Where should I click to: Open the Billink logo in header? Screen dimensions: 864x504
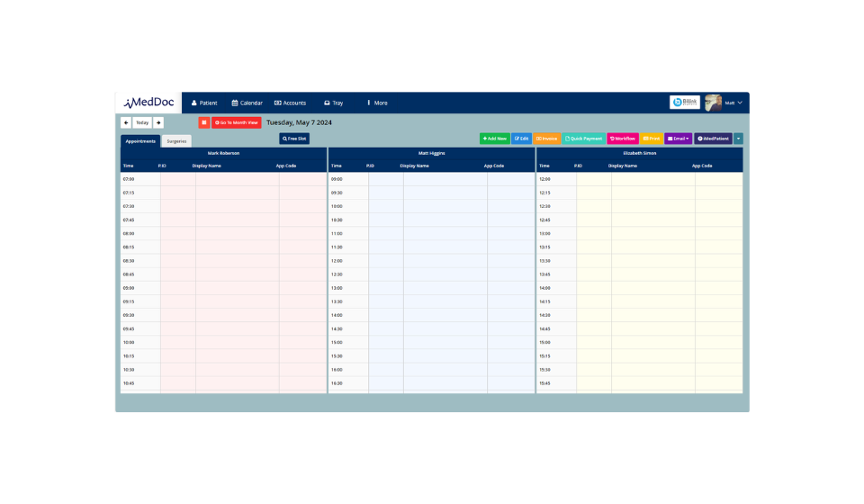pyautogui.click(x=685, y=103)
